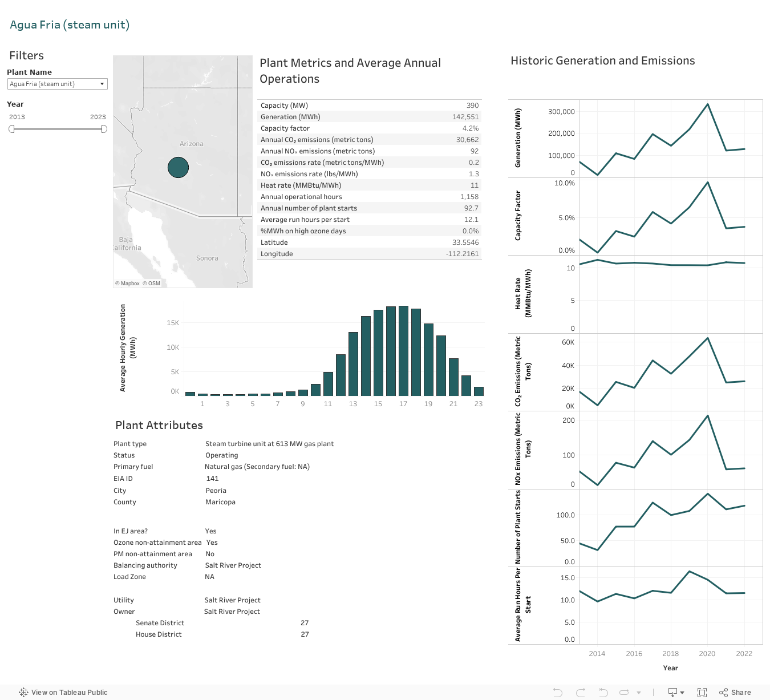This screenshot has height=700, width=770.
Task: Click the %MWh on high ozone days label
Action: (x=303, y=231)
